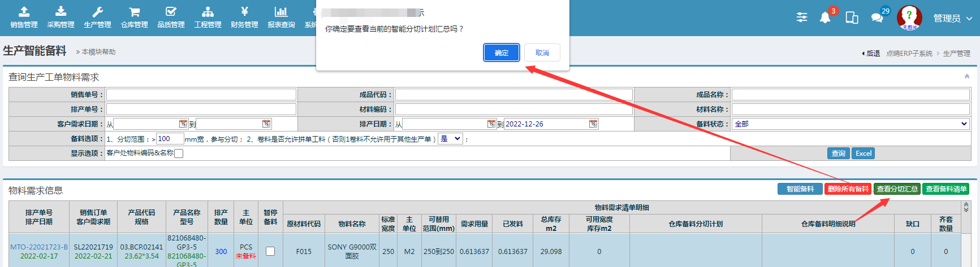Open the 生产管理 wrench icon
Viewport: 980px width, 267px height.
click(x=97, y=17)
